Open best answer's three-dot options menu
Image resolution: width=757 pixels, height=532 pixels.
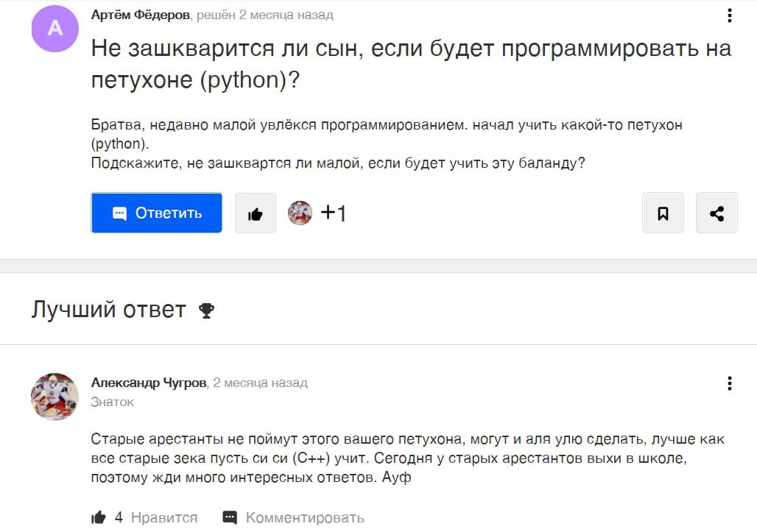click(x=730, y=383)
